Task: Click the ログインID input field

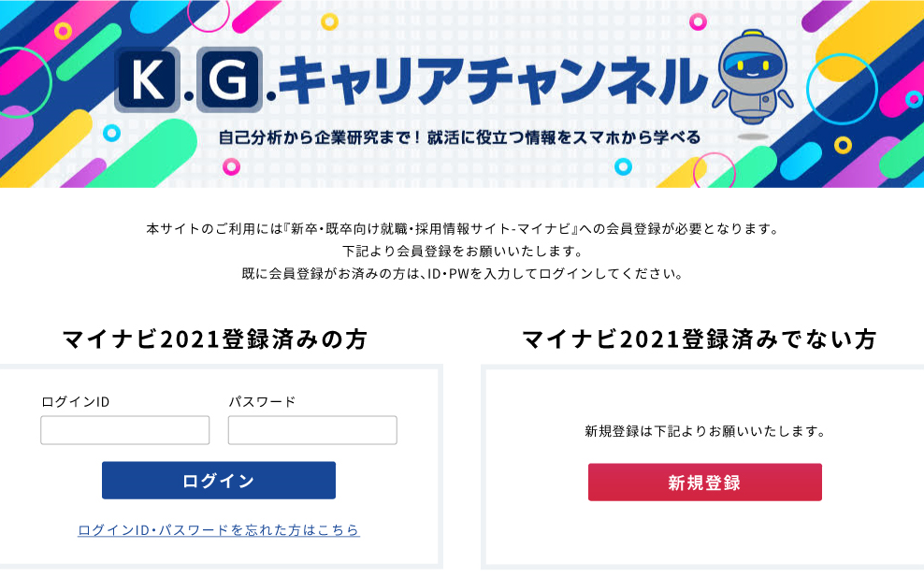Action: [124, 429]
